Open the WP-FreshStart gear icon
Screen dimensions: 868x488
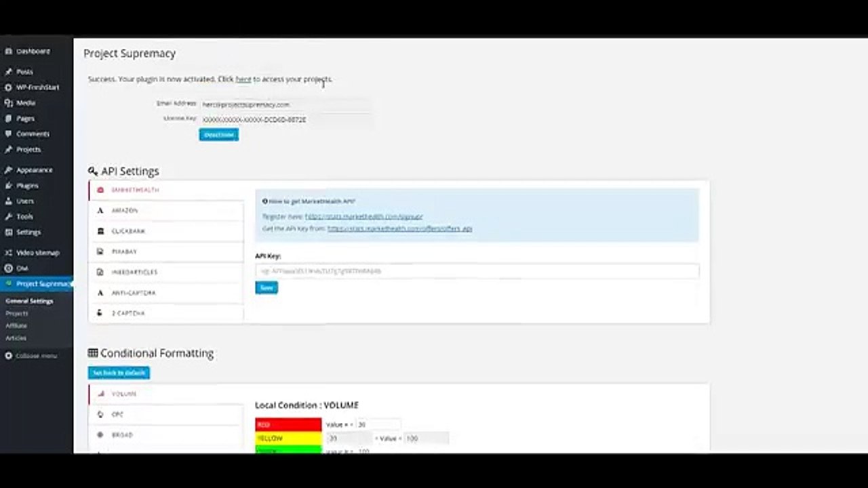tap(8, 87)
